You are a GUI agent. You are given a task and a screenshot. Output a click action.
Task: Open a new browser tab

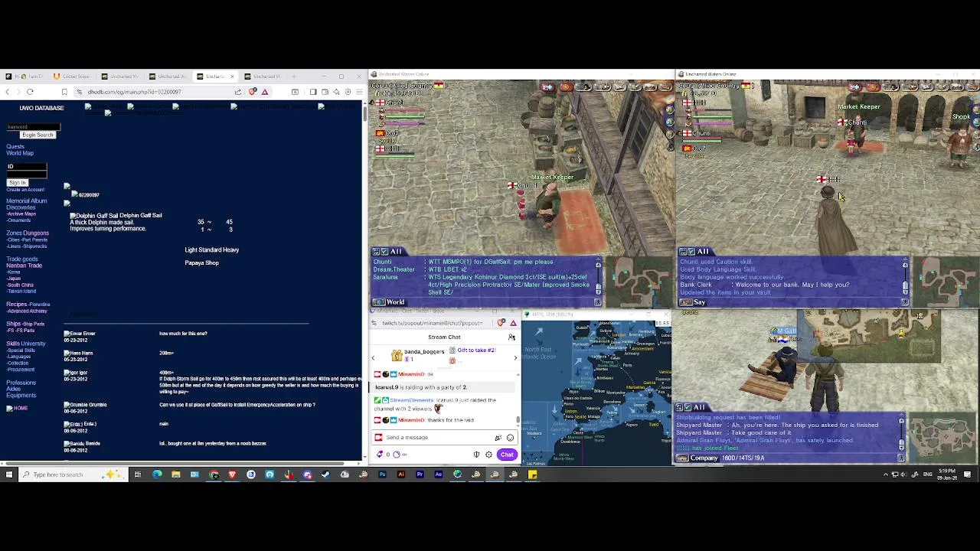point(294,77)
